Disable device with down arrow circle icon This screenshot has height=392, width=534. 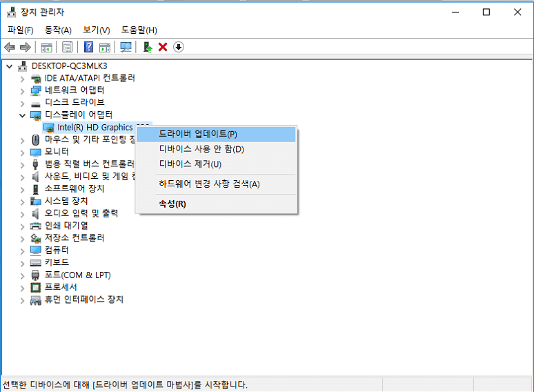[x=179, y=47]
